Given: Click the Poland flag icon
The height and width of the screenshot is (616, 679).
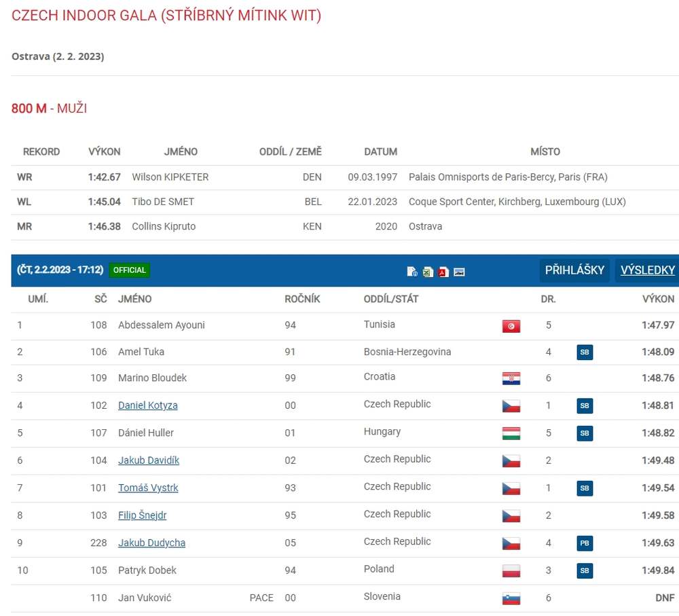Looking at the screenshot, I should pyautogui.click(x=511, y=570).
